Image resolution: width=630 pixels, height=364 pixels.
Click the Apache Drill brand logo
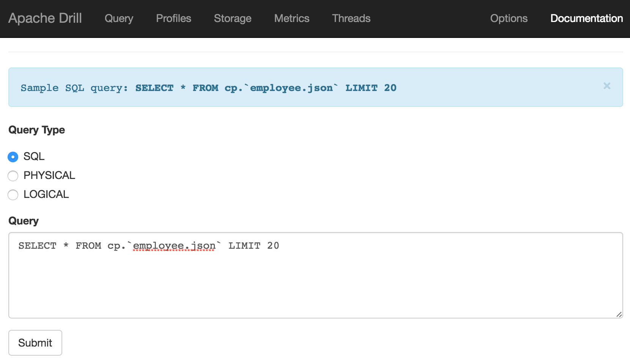coord(45,18)
